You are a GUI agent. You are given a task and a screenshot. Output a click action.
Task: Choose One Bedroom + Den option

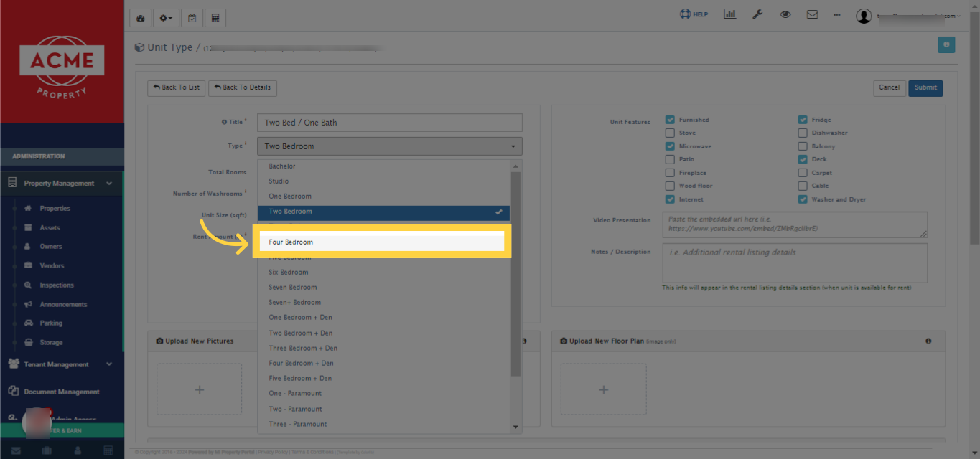tap(384, 318)
